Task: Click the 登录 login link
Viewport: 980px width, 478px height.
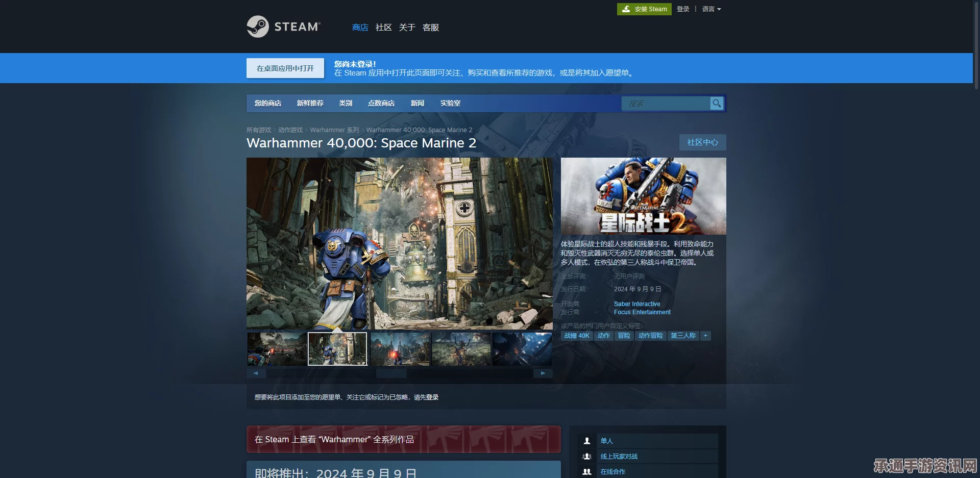Action: [683, 9]
